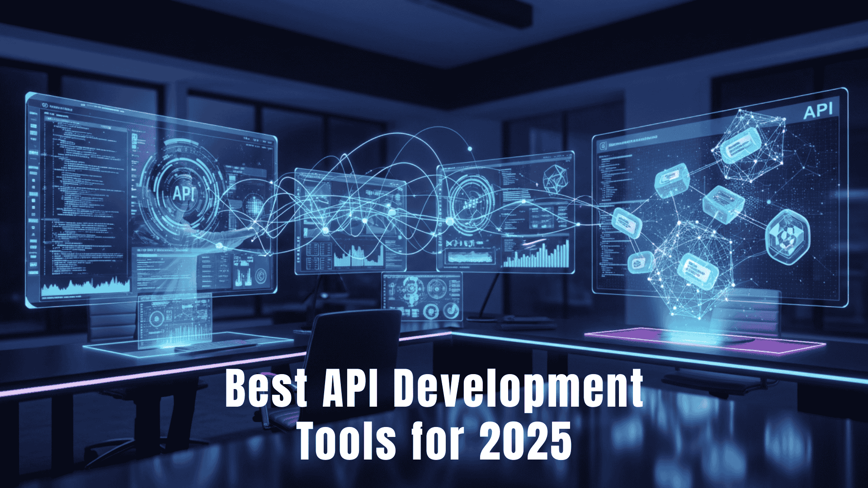The image size is (868, 488).
Task: Click the circular API emblem on left monitor
Action: click(184, 193)
